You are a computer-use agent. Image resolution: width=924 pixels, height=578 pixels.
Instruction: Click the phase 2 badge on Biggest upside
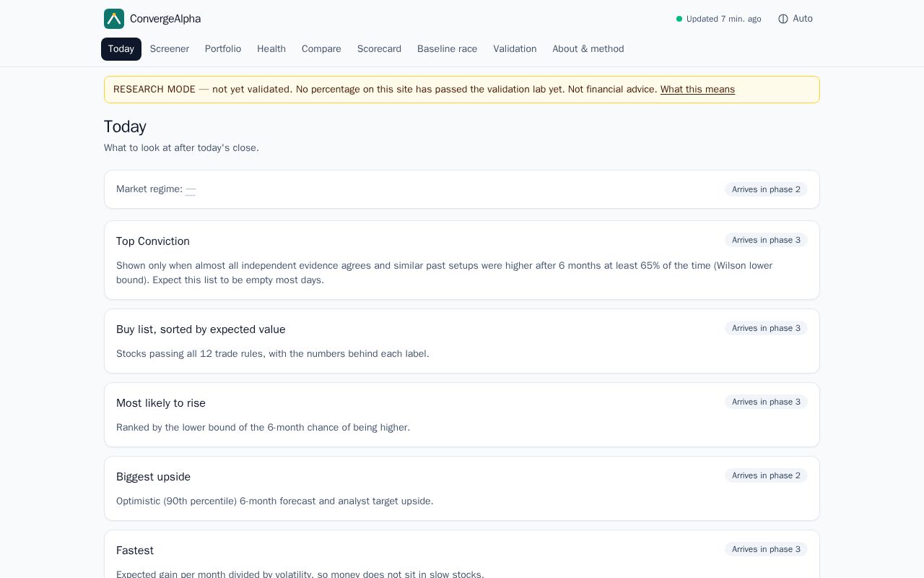tap(766, 475)
